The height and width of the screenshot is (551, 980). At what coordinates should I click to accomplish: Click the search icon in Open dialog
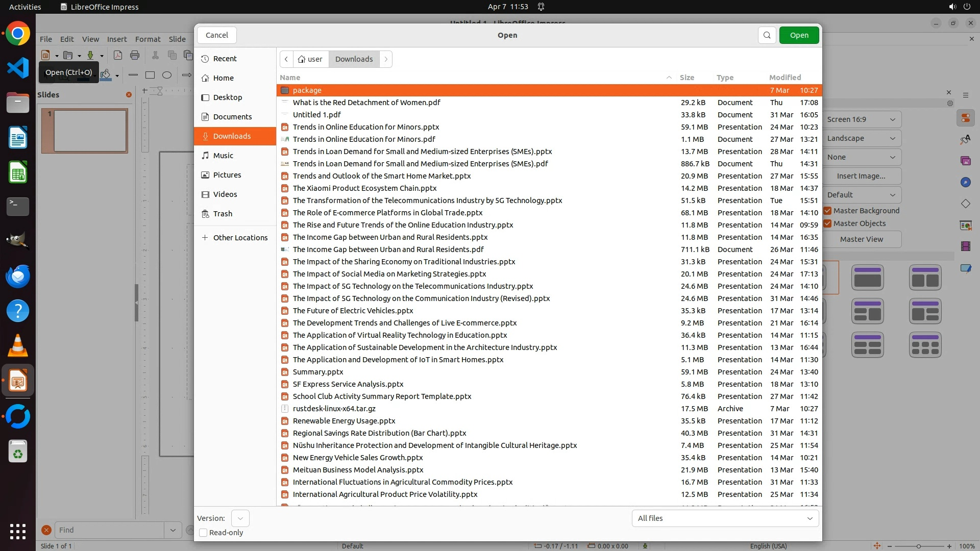point(767,35)
